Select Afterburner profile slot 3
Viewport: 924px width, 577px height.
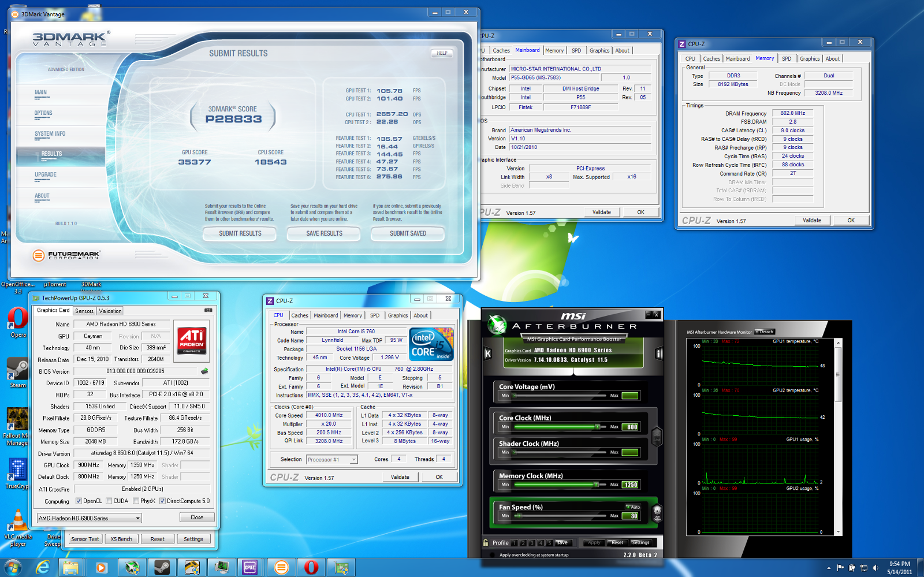[x=532, y=543]
